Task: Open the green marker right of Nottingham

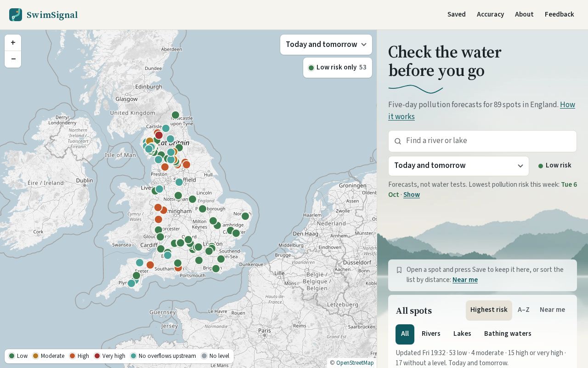Action: (x=192, y=199)
